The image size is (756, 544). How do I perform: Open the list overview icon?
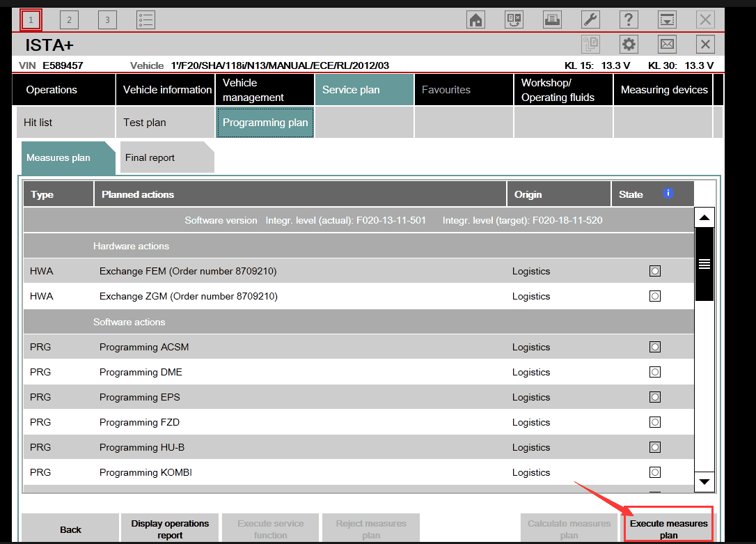[x=145, y=20]
